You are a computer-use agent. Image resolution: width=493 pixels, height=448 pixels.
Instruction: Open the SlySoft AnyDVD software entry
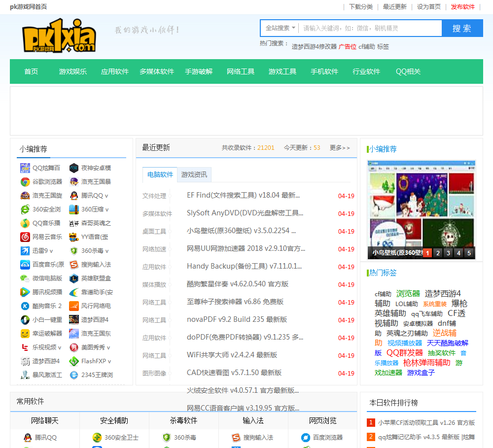[x=245, y=213]
